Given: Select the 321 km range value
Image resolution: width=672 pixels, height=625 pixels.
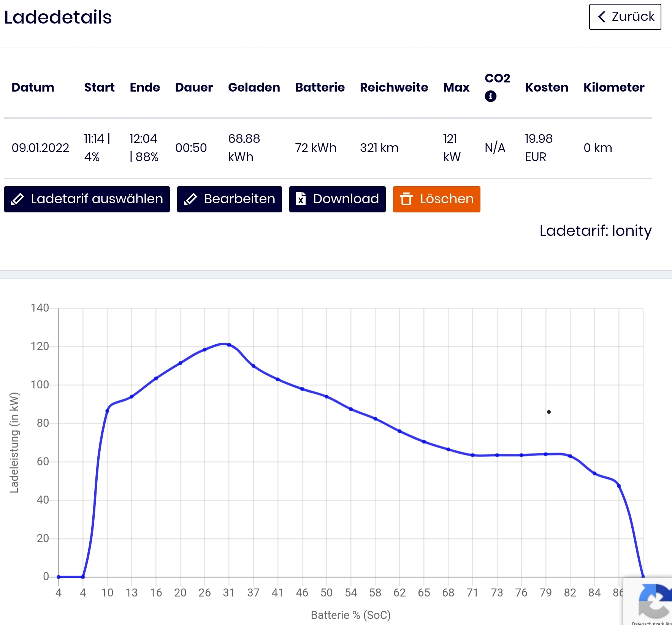Looking at the screenshot, I should (379, 148).
